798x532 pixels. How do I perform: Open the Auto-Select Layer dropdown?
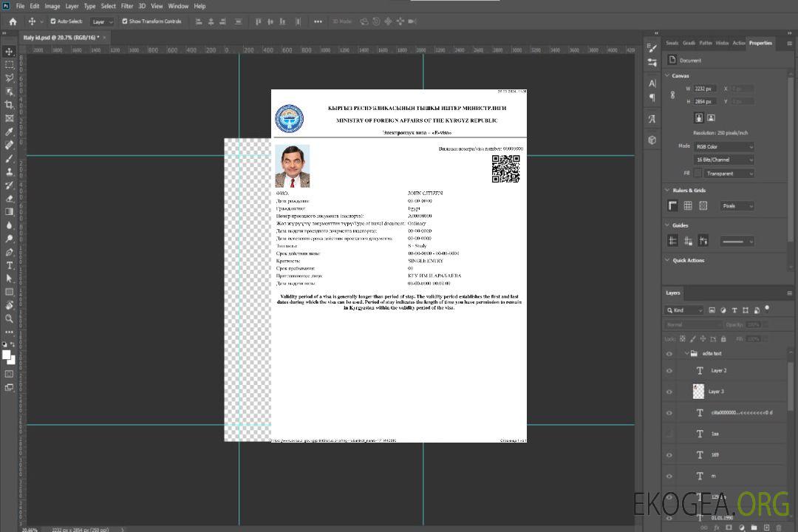[102, 21]
